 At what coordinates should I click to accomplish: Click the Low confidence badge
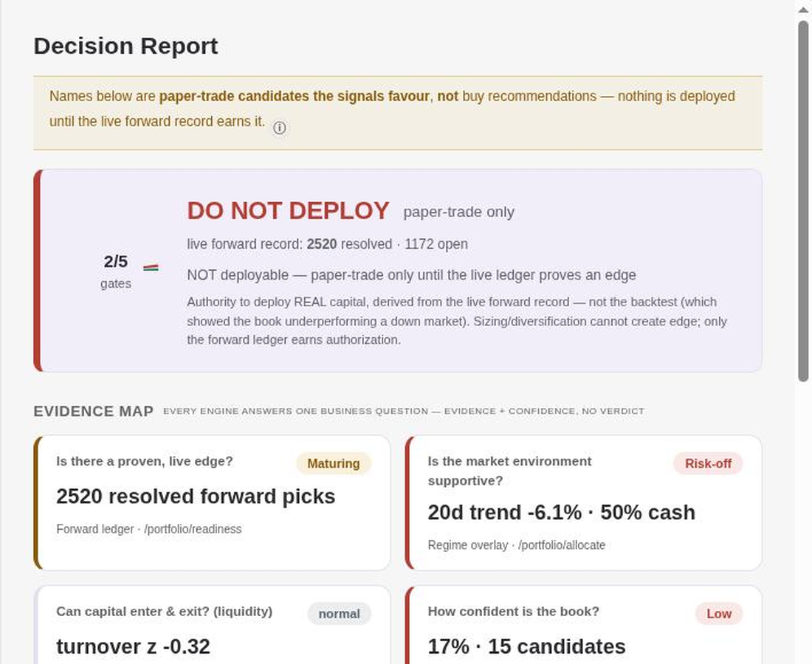point(719,613)
